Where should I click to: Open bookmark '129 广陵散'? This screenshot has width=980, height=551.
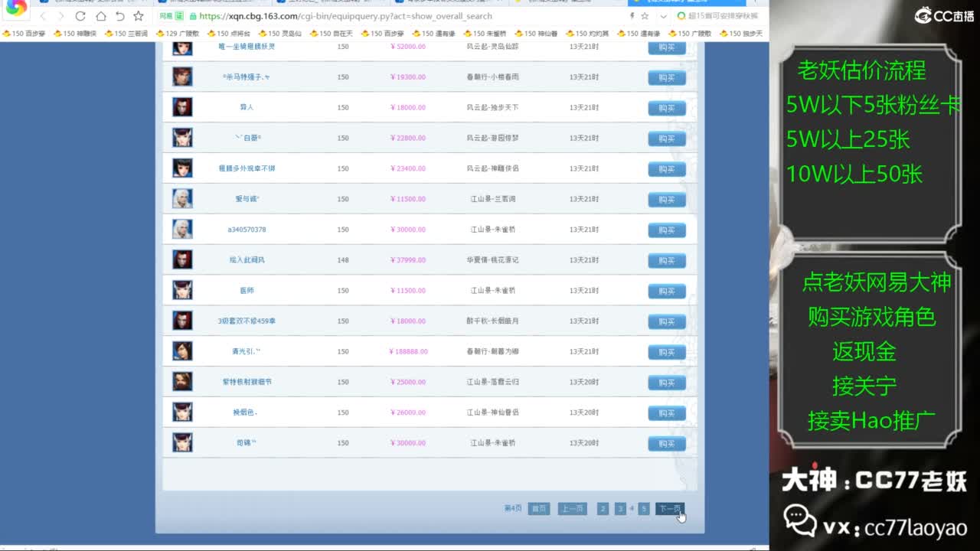[x=178, y=34]
